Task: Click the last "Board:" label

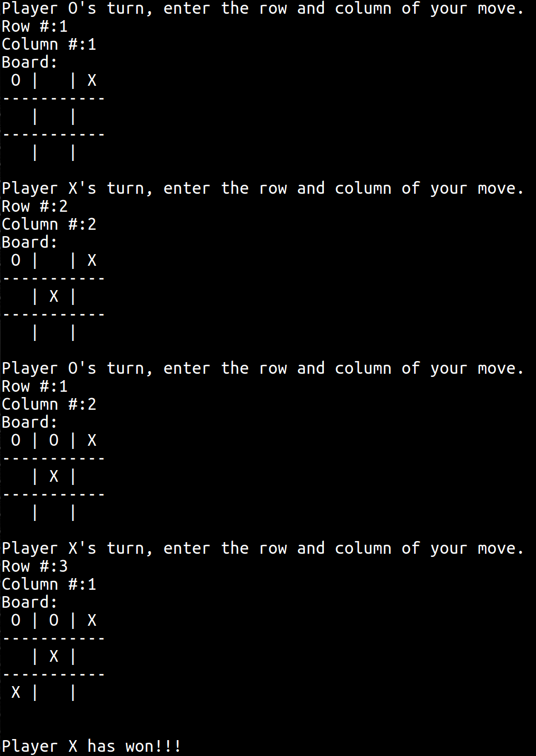Action: click(x=29, y=602)
